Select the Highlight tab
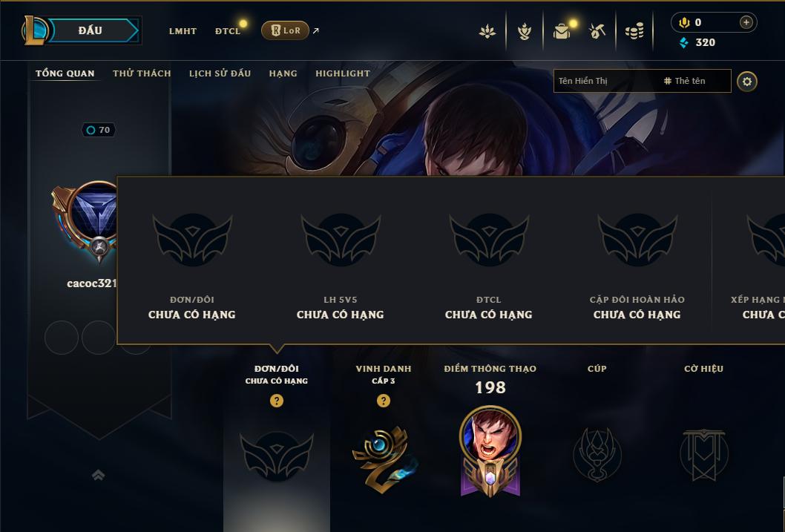Viewport: 785px width, 532px height. tap(343, 73)
